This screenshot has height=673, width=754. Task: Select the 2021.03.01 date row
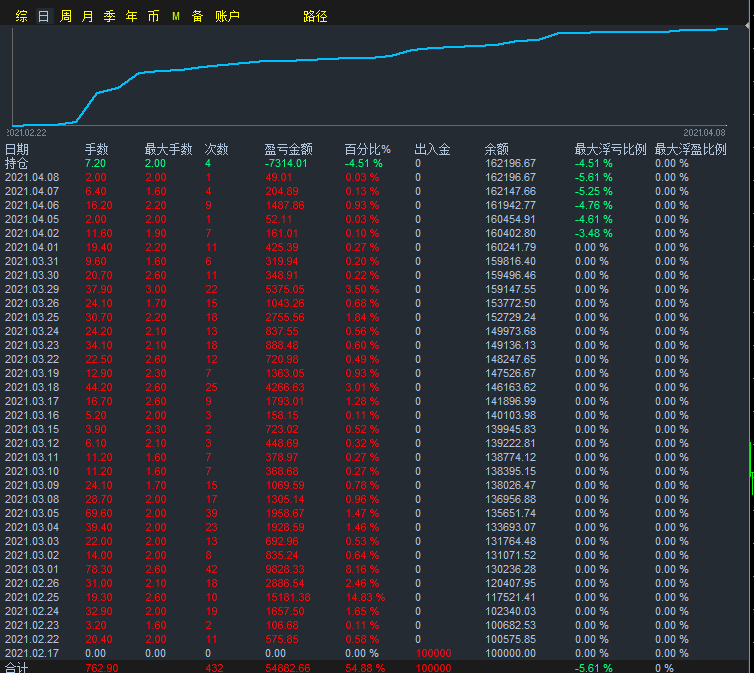pos(32,569)
